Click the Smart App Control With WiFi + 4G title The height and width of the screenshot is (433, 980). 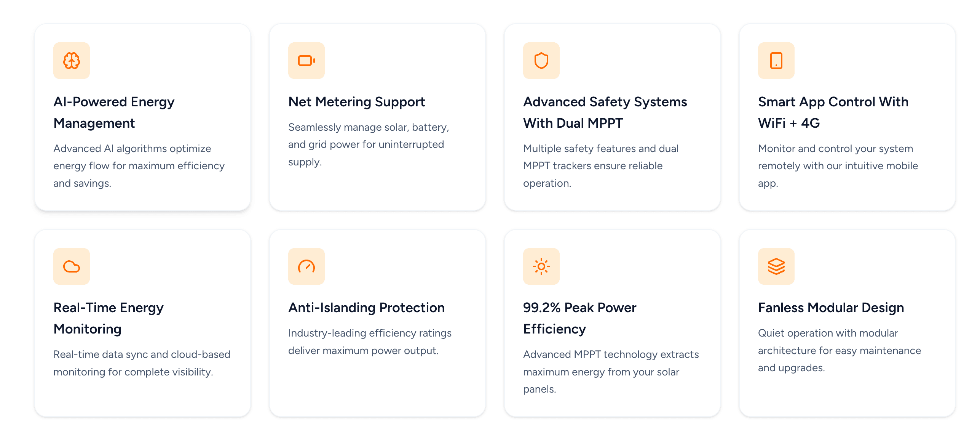[833, 112]
